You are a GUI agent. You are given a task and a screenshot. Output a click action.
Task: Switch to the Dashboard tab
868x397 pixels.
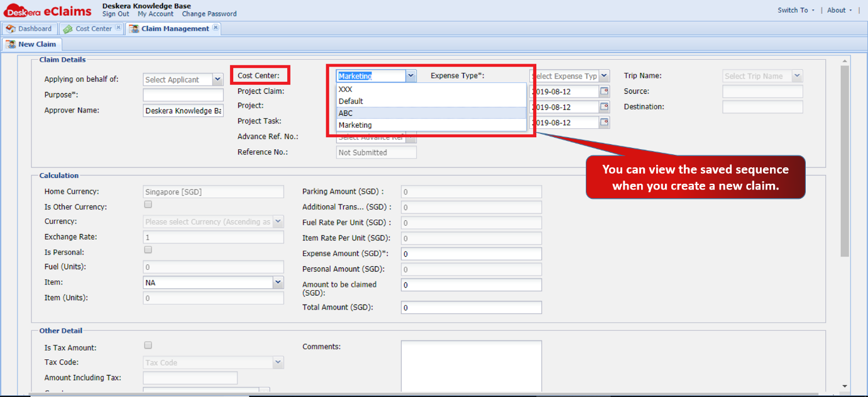(29, 28)
